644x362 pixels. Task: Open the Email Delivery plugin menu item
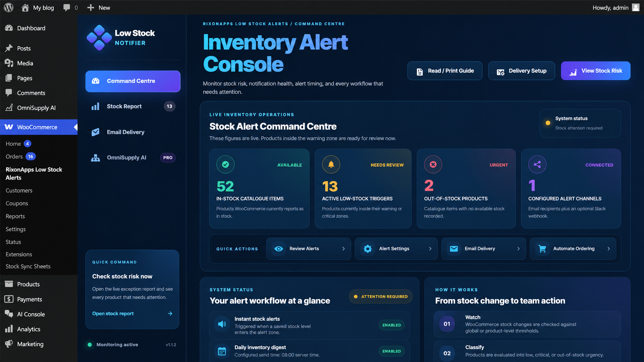click(x=133, y=132)
